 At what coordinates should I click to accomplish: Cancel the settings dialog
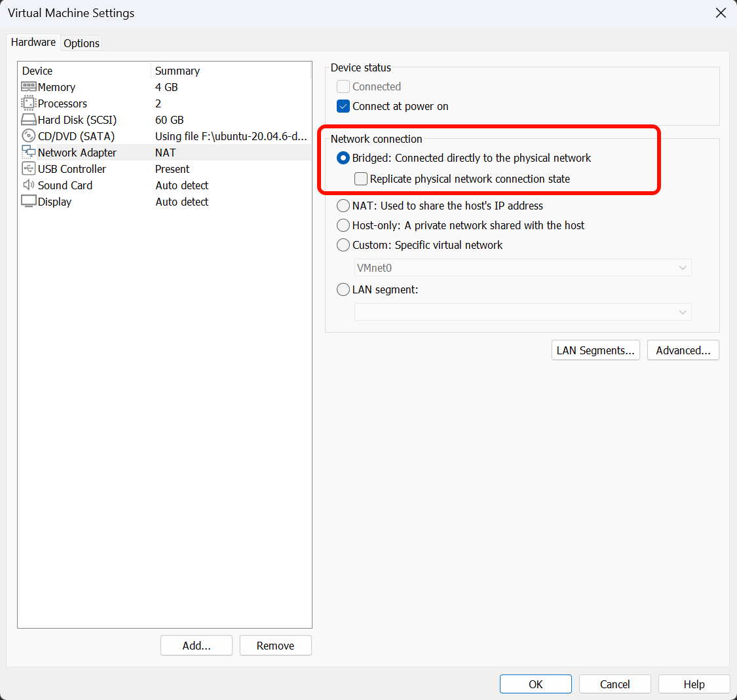tap(614, 684)
